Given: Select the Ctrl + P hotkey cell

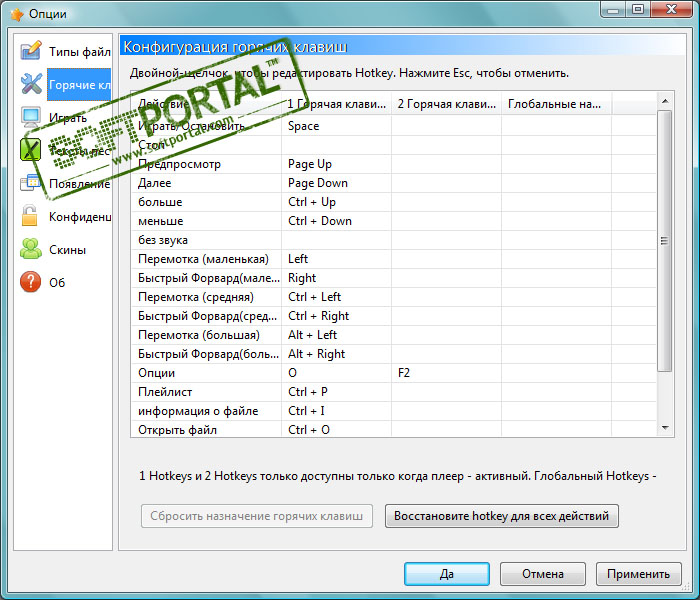Looking at the screenshot, I should tap(337, 392).
